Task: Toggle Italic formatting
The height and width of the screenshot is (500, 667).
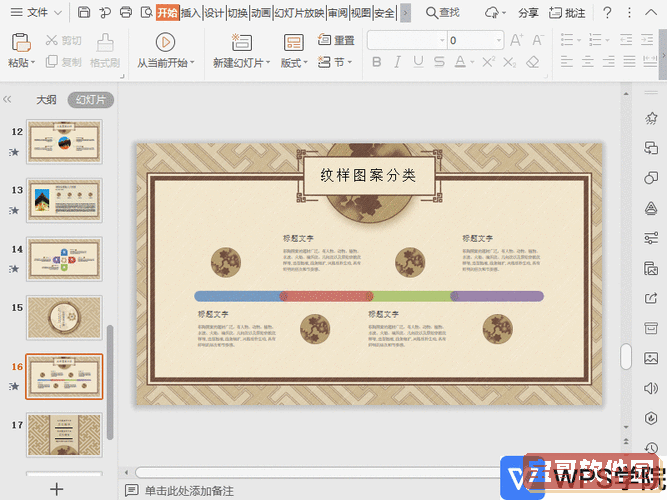Action: (397, 62)
